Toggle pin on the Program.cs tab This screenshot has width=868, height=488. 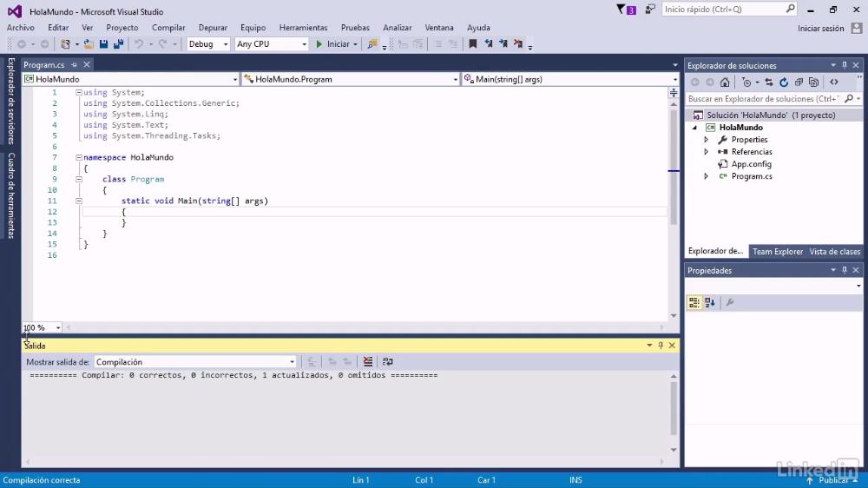click(74, 65)
